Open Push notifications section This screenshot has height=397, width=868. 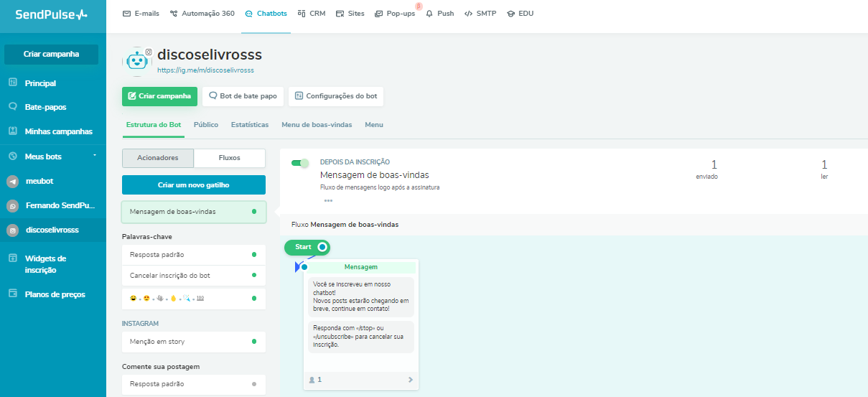(440, 14)
